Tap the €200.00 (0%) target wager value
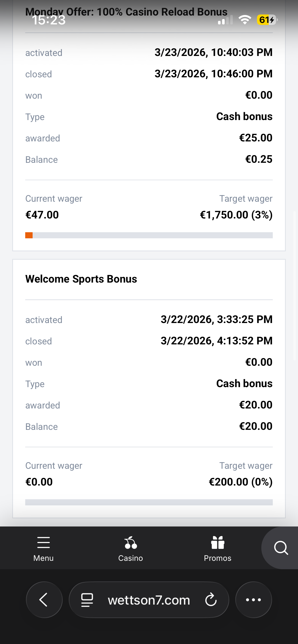This screenshot has height=644, width=298. tap(240, 482)
